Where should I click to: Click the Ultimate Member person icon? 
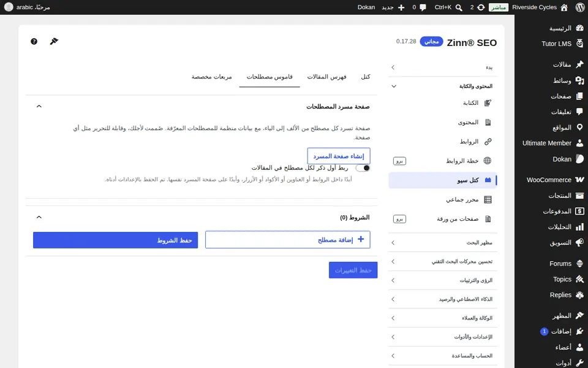point(580,143)
